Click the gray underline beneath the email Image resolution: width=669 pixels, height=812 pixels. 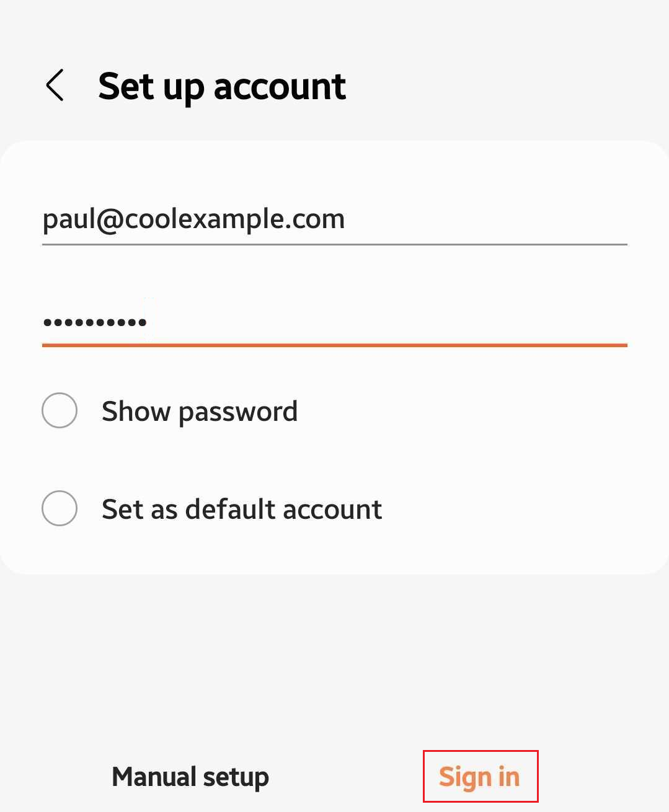(x=335, y=245)
